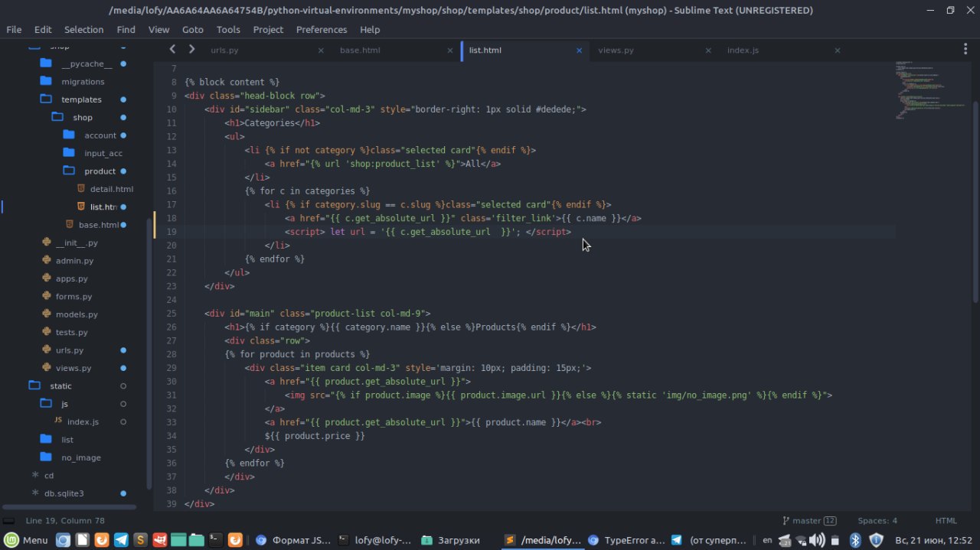Collapse the static folder
980x550 pixels.
60,386
